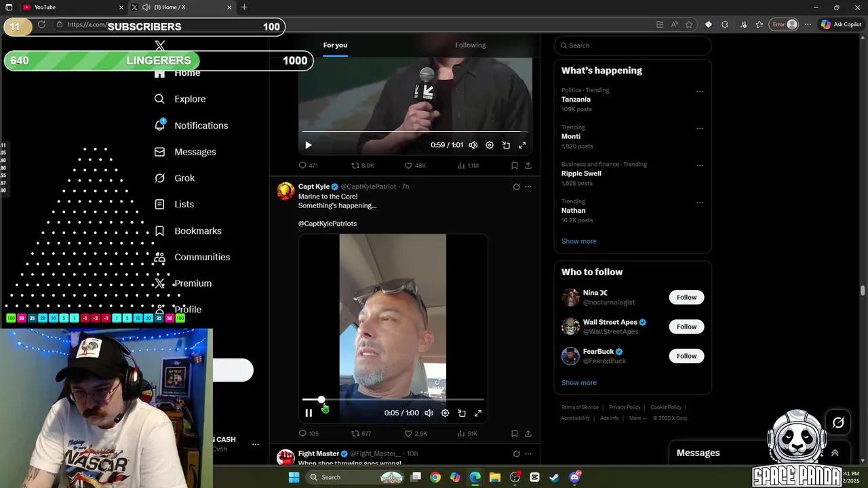
Task: Switch to the Following tab
Action: tap(471, 45)
